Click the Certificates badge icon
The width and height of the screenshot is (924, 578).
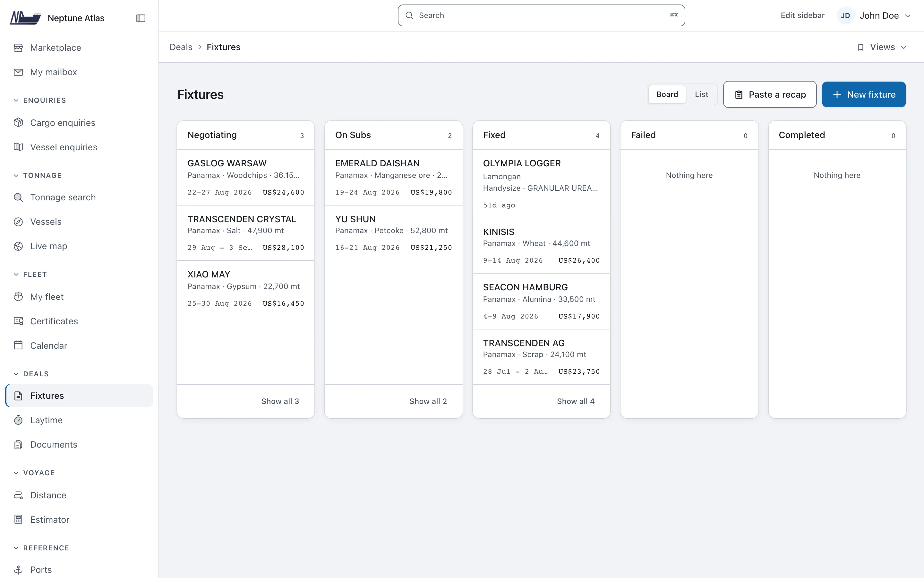pyautogui.click(x=18, y=321)
